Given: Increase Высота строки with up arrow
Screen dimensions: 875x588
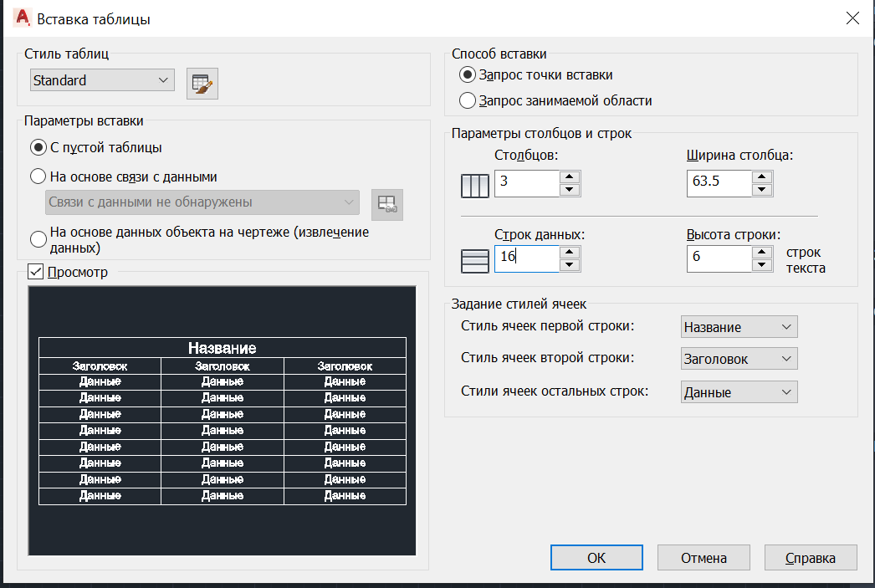Looking at the screenshot, I should (762, 252).
